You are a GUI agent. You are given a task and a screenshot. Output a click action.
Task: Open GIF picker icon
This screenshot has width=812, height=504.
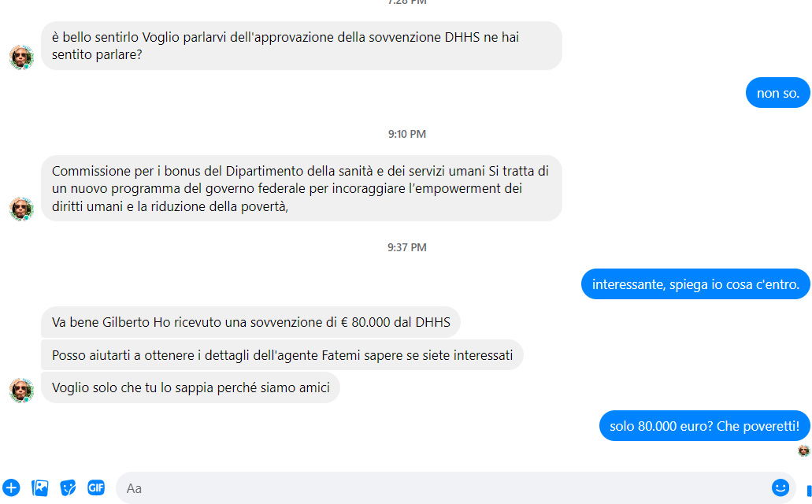(x=96, y=487)
